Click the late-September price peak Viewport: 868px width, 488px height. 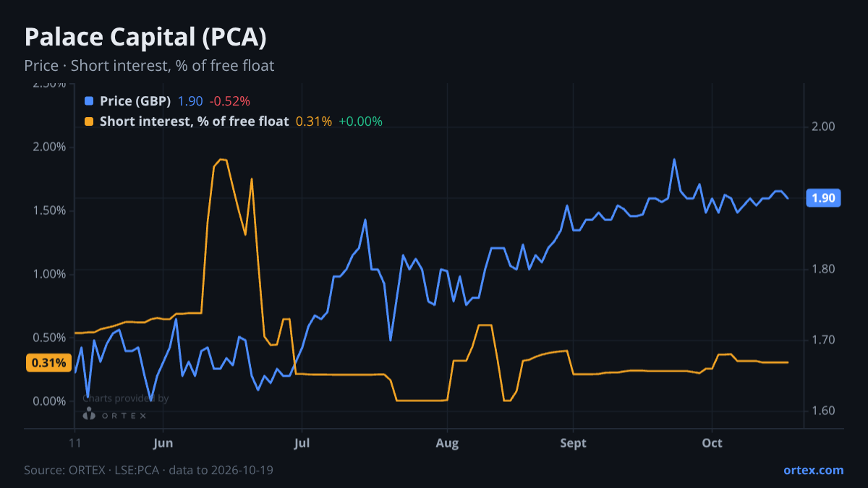(x=674, y=159)
